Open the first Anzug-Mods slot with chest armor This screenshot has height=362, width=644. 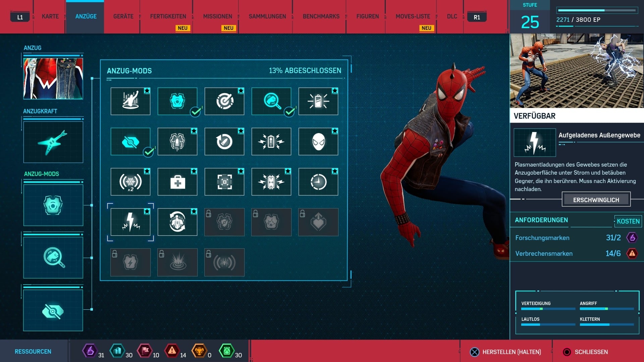(53, 205)
